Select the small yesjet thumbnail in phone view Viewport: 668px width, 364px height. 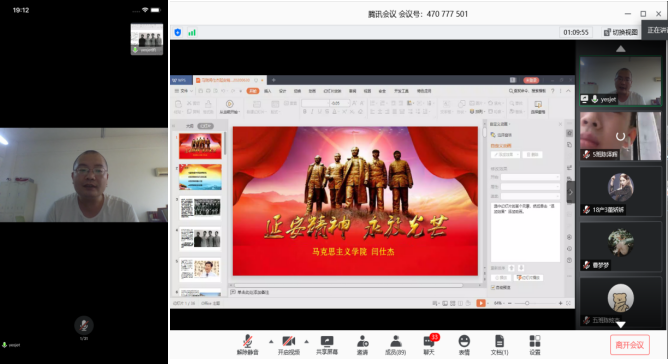[x=147, y=39]
